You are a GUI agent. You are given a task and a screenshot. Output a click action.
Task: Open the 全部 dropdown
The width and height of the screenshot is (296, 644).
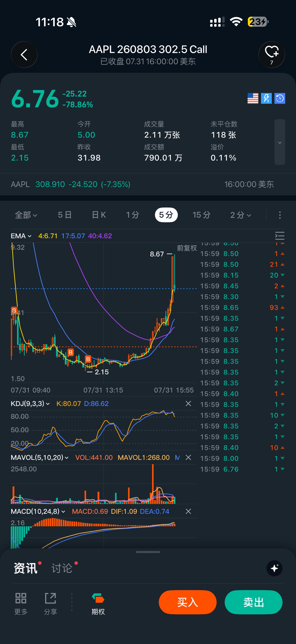pos(26,215)
